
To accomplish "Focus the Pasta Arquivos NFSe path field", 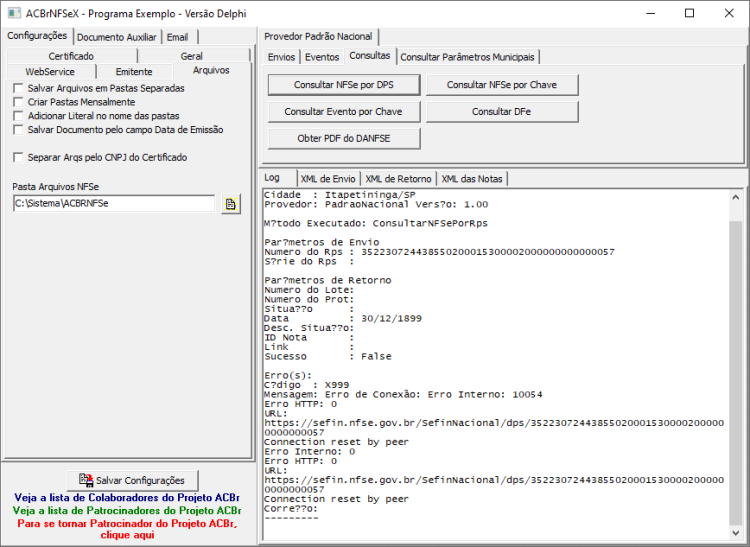I will click(114, 203).
